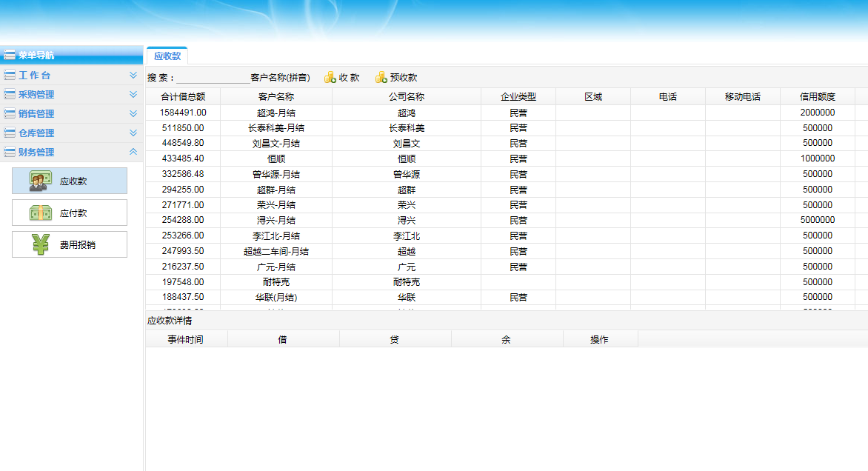Click the 预收款 button label

(x=404, y=78)
